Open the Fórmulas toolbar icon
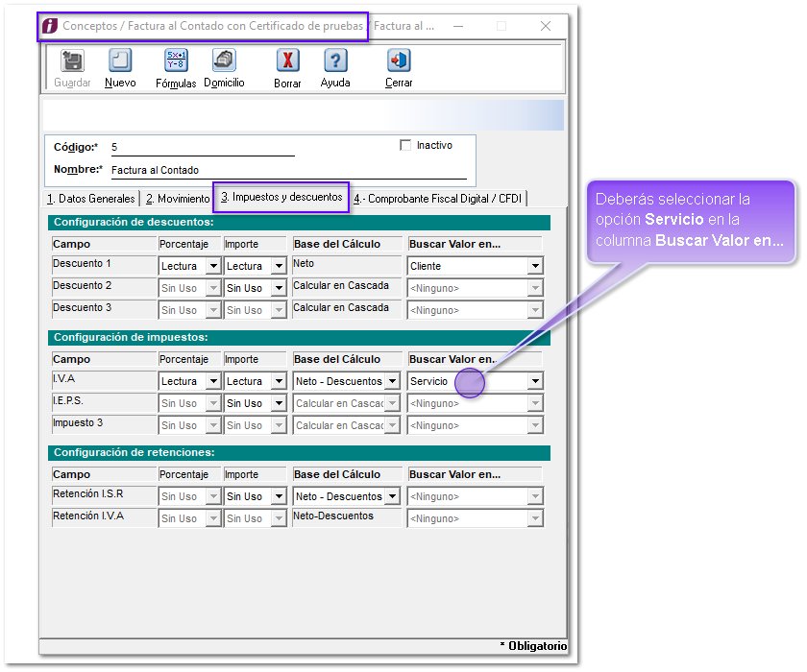The width and height of the screenshot is (807, 672). (176, 61)
